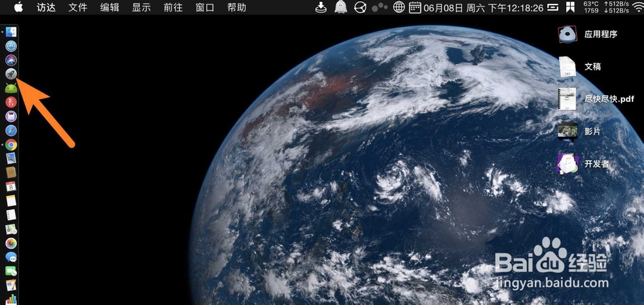The height and width of the screenshot is (305, 644).
Task: Open Finder from the Dock
Action: (x=11, y=32)
